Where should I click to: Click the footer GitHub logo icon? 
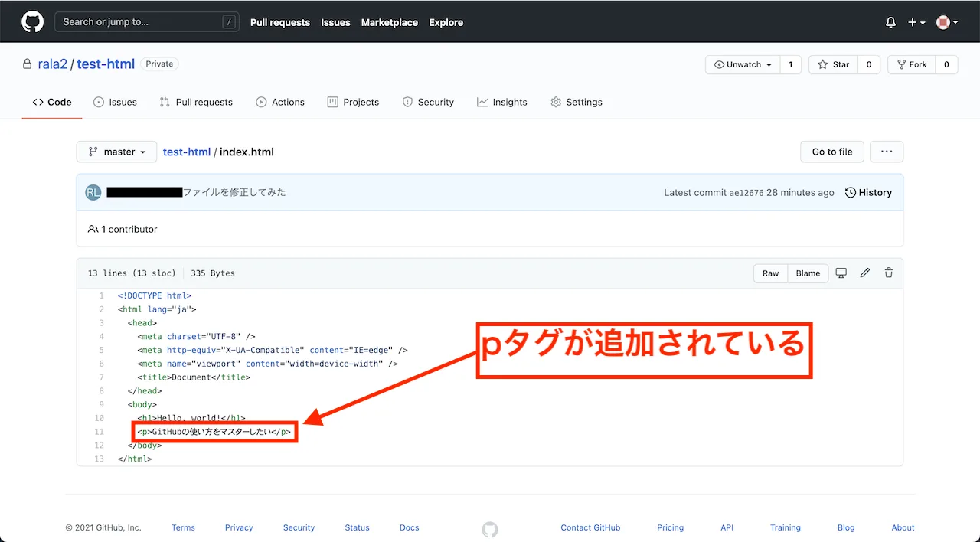[490, 529]
